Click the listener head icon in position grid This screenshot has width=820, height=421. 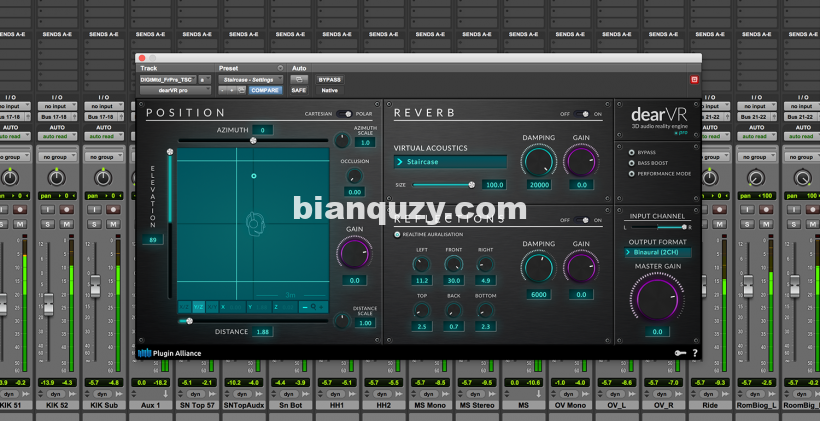255,223
